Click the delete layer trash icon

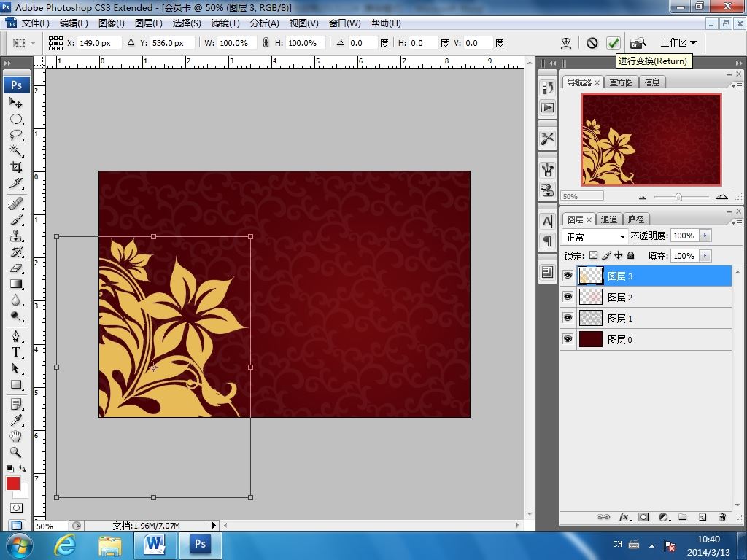point(722,517)
